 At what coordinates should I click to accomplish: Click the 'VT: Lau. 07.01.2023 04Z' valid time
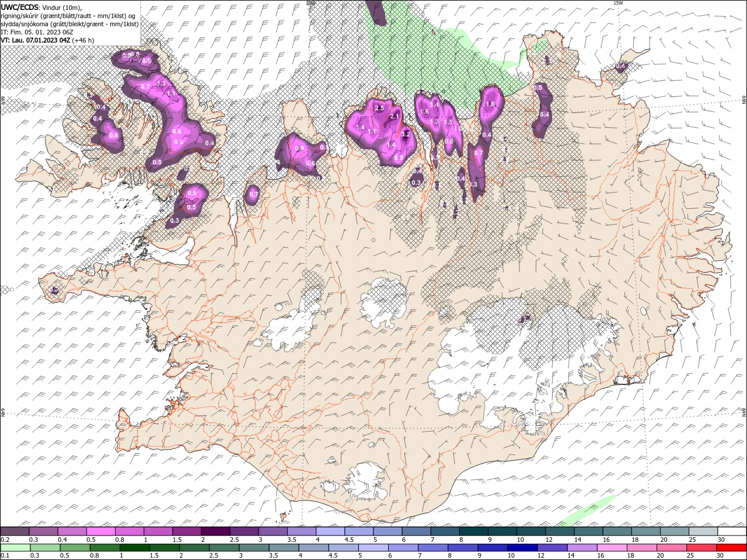tap(36, 40)
